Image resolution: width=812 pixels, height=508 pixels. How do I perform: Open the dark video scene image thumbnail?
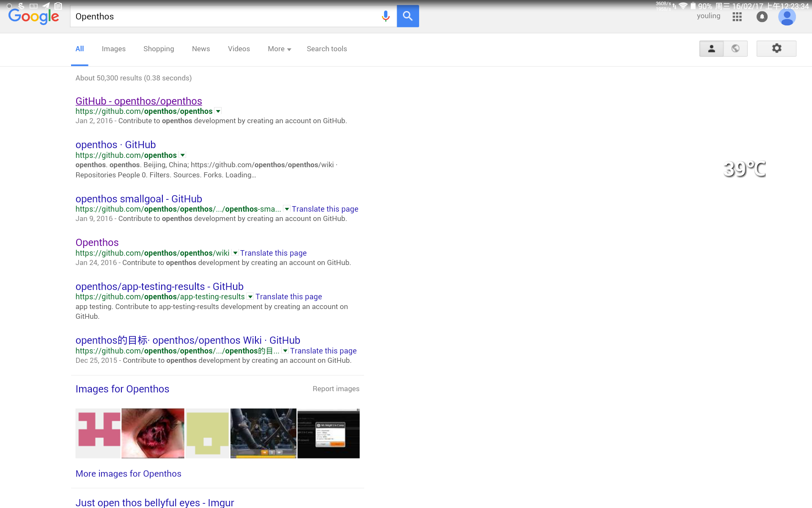pos(263,433)
